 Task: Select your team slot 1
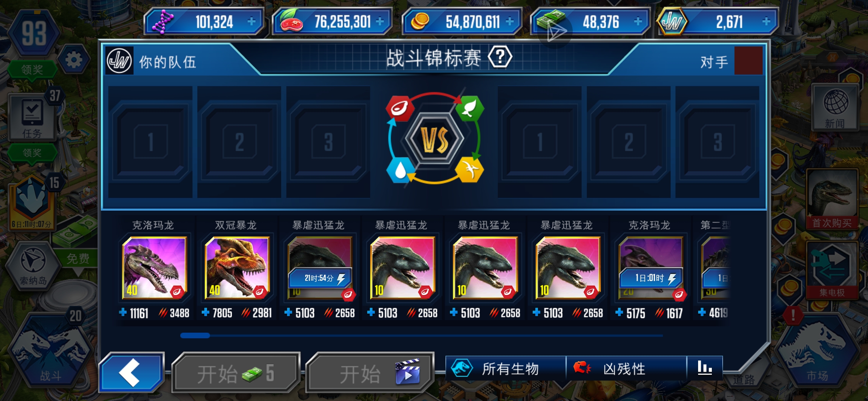[x=150, y=142]
